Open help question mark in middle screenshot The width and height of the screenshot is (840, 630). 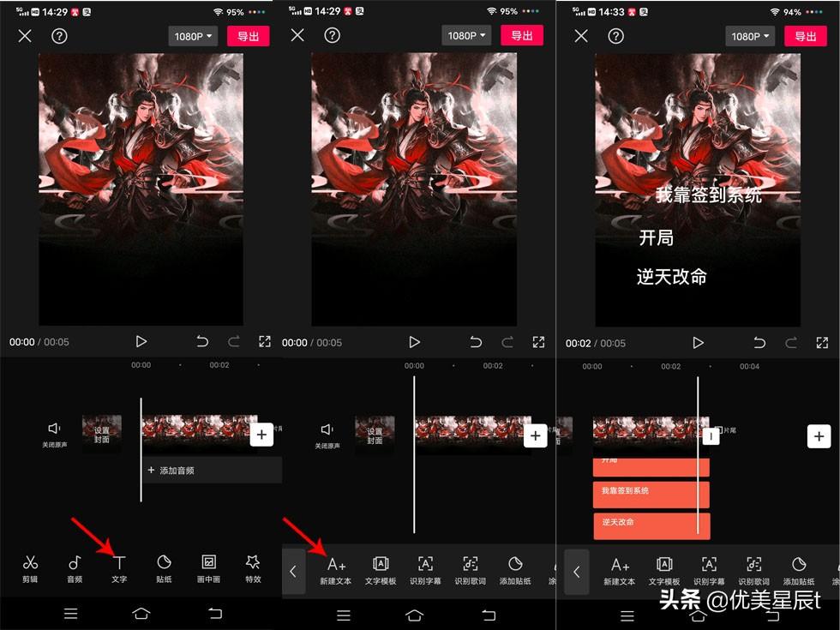[x=333, y=35]
